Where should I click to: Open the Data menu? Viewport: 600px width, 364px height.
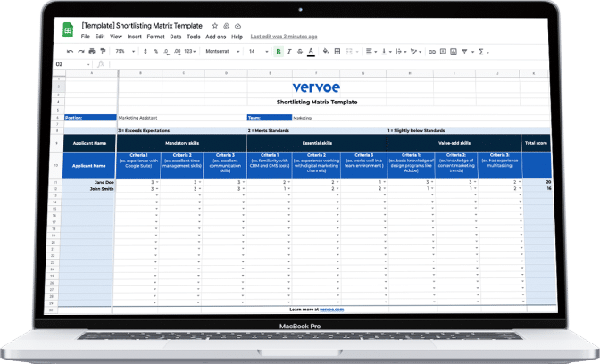[176, 37]
